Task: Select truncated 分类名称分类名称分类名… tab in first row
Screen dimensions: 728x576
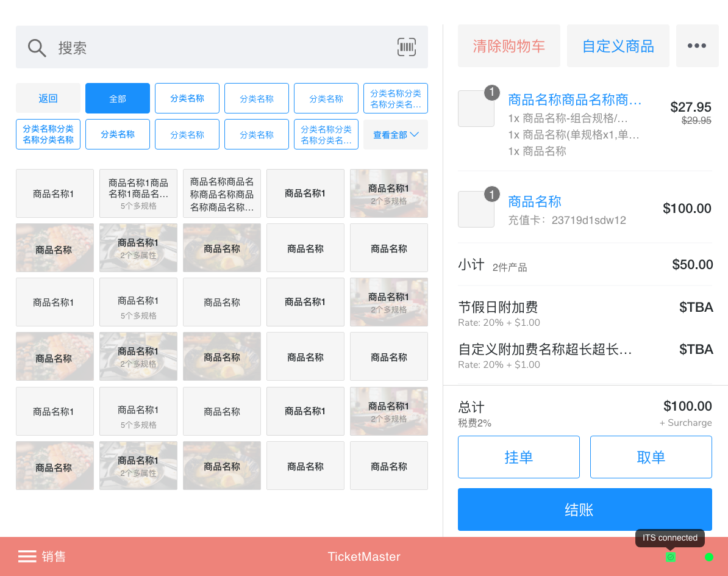Action: tap(396, 98)
